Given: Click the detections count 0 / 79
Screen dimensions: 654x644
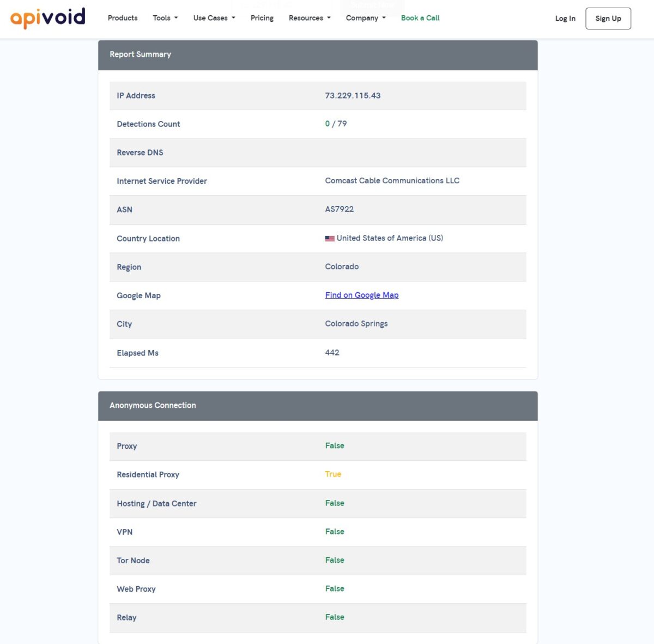Looking at the screenshot, I should click(336, 124).
